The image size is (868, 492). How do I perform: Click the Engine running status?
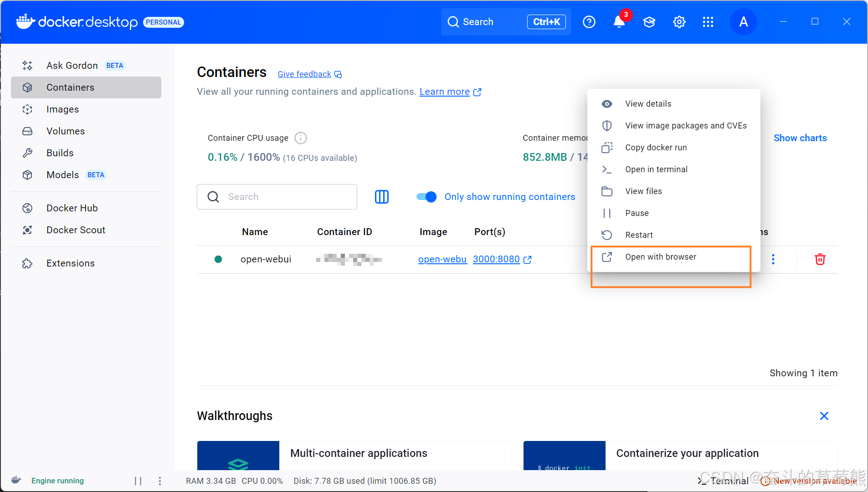click(x=57, y=481)
